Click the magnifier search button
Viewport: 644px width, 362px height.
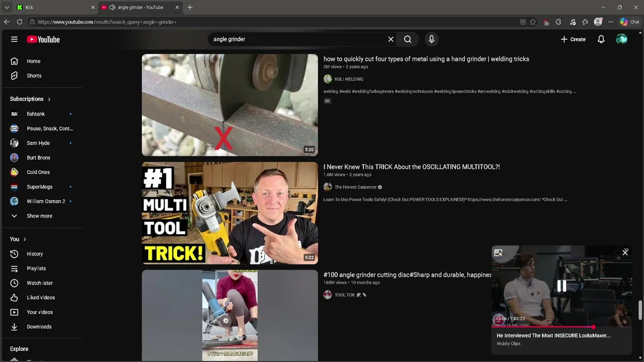pyautogui.click(x=408, y=39)
